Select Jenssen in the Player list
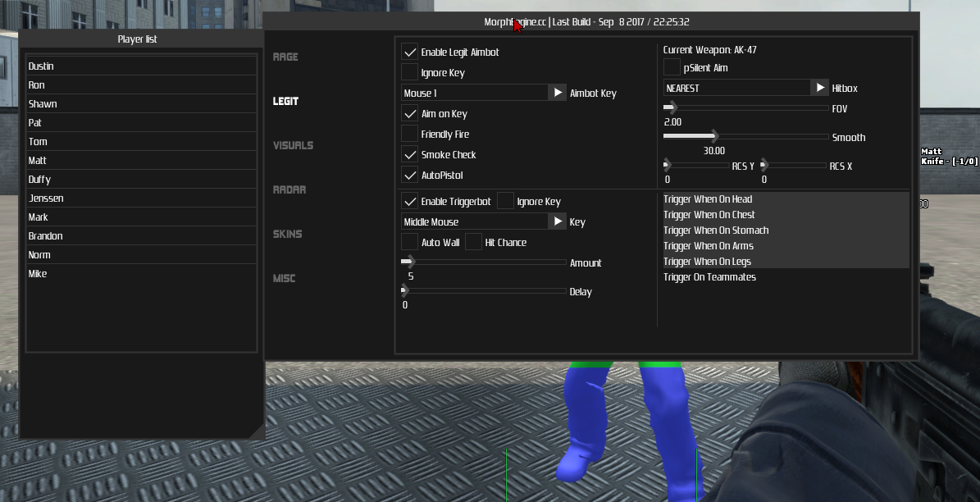This screenshot has width=980, height=502. tap(141, 199)
